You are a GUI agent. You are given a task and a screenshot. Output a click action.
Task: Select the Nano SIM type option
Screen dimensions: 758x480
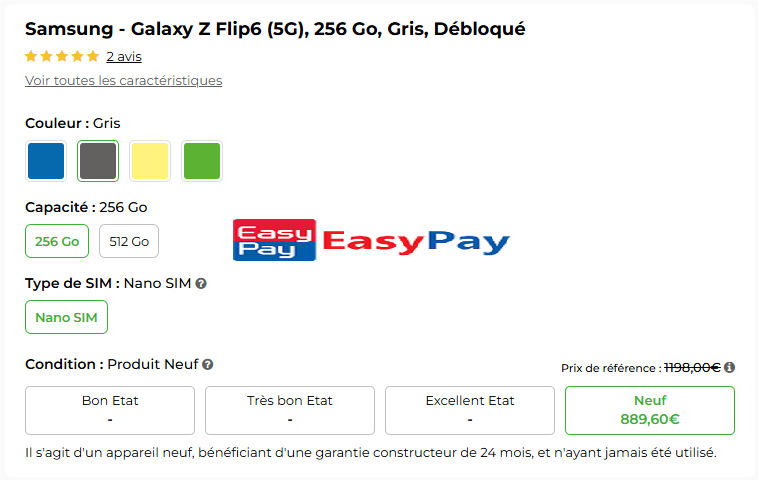coord(66,317)
